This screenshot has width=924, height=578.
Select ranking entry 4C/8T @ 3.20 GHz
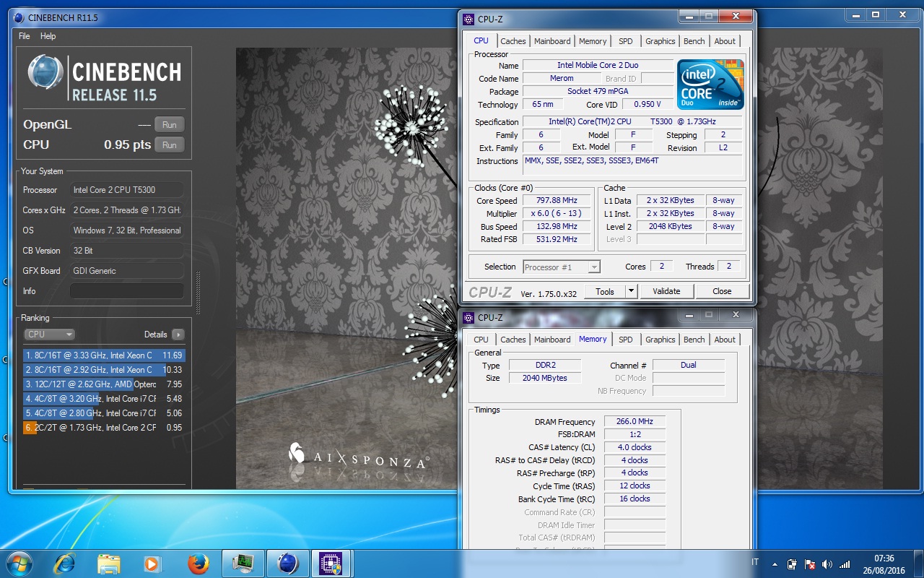104,399
